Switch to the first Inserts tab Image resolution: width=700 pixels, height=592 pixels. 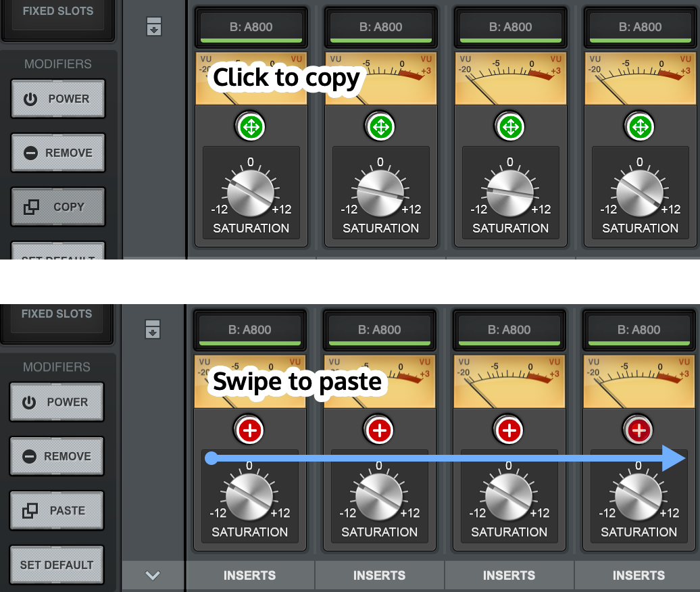point(250,575)
